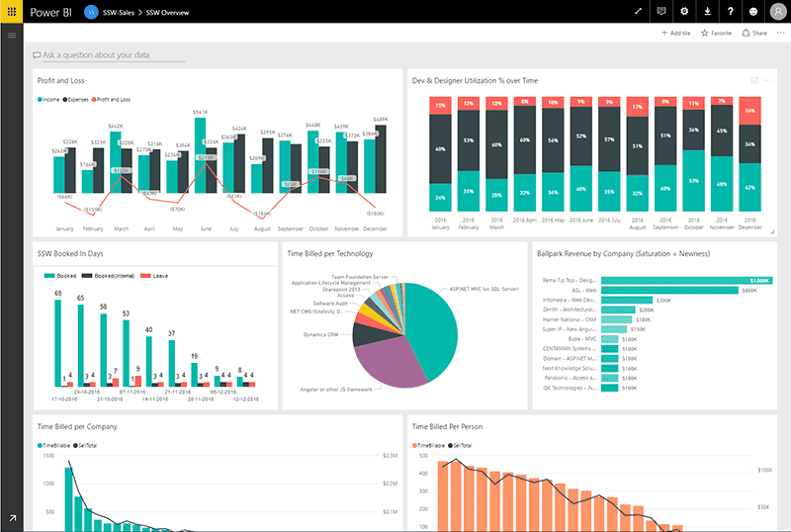Open the help question mark icon
The height and width of the screenshot is (532, 791).
[x=730, y=11]
